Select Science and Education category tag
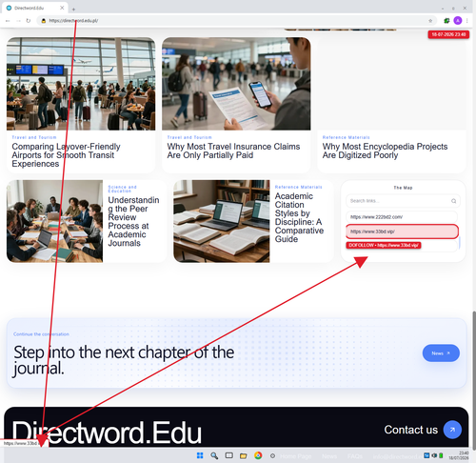Viewport: 476px width, 463px height. pos(122,189)
